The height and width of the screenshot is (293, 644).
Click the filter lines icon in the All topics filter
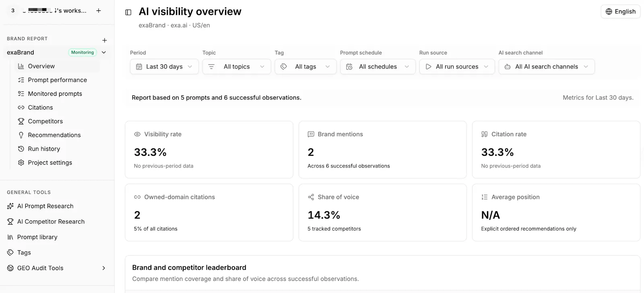(x=211, y=67)
